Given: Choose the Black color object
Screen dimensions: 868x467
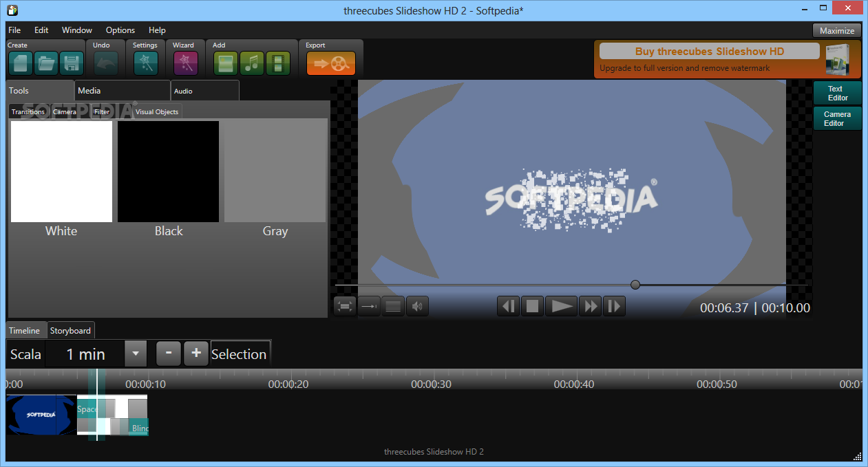Looking at the screenshot, I should coord(169,172).
